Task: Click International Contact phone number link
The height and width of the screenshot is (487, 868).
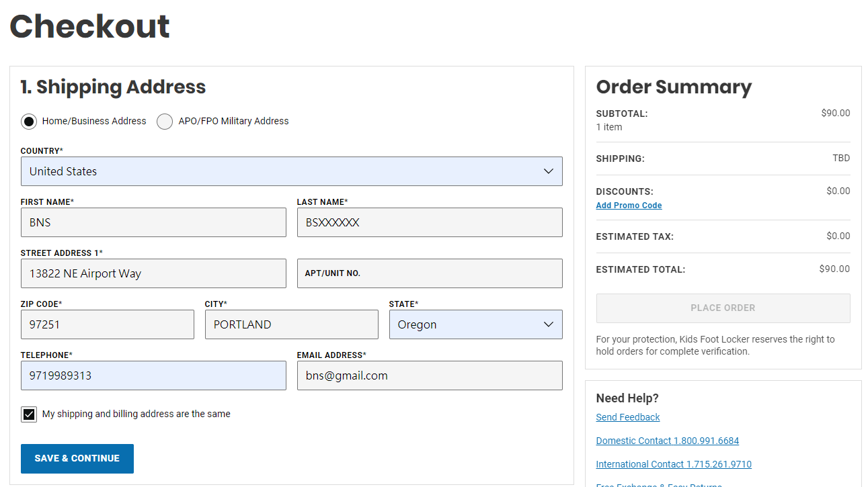Action: pyautogui.click(x=674, y=464)
